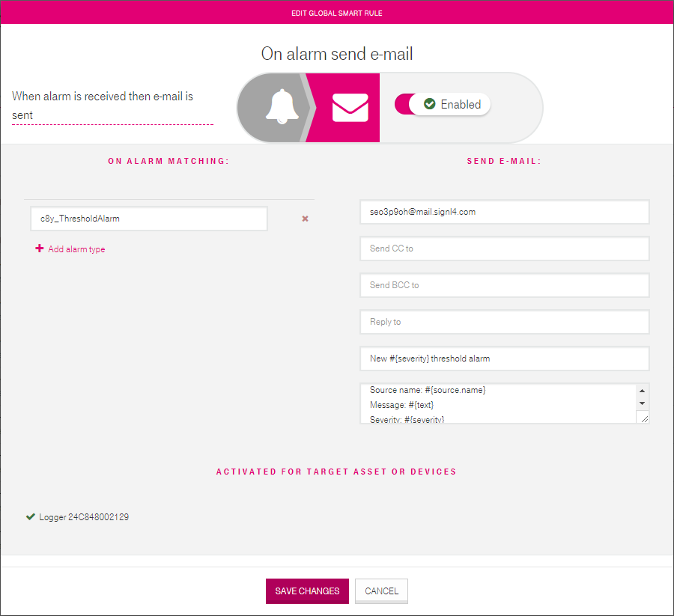674x616 pixels.
Task: Click the Send to e-mail address field
Action: tap(504, 212)
